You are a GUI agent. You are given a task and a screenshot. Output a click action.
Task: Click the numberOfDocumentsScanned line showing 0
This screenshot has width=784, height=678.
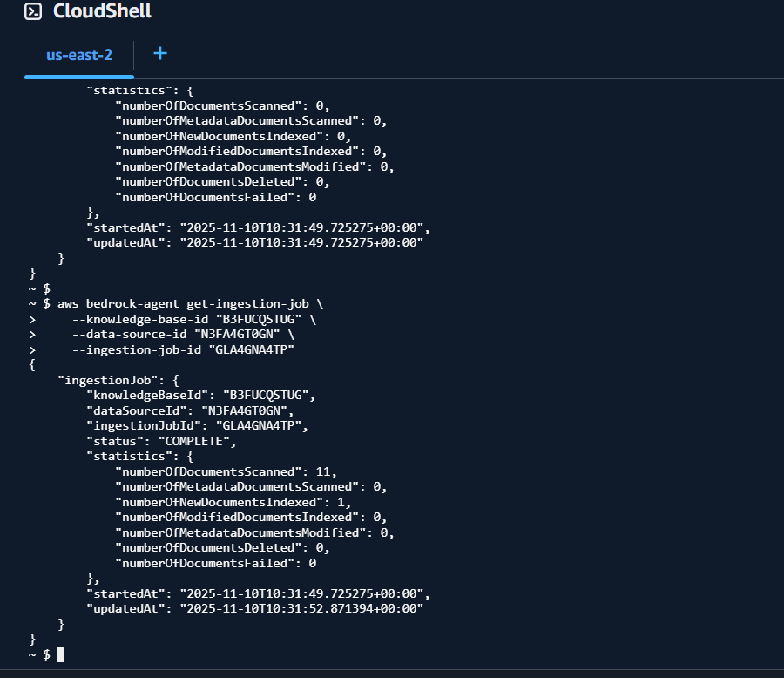click(x=221, y=105)
